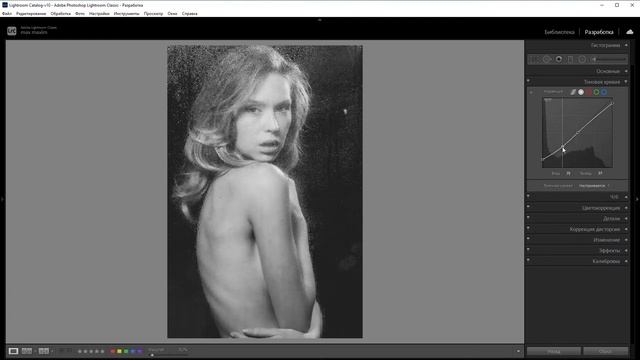Expand the Детали panel
The width and height of the screenshot is (640, 360).
[626, 218]
